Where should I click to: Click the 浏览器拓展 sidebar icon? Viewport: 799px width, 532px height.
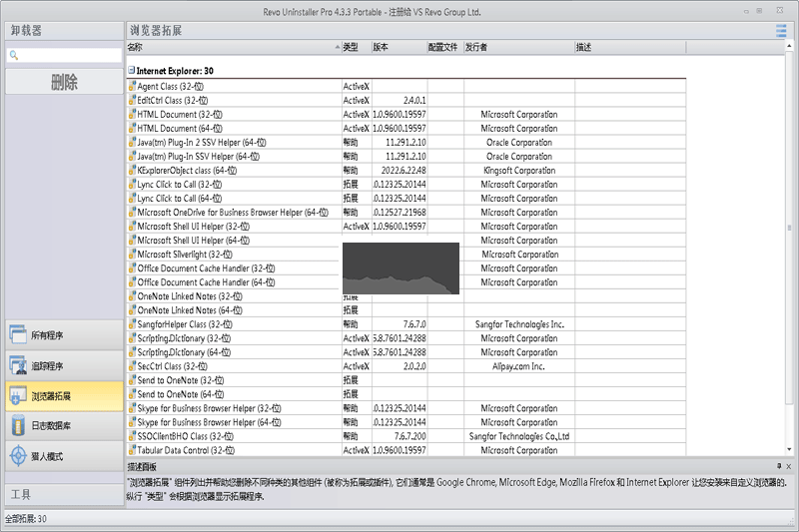18,395
